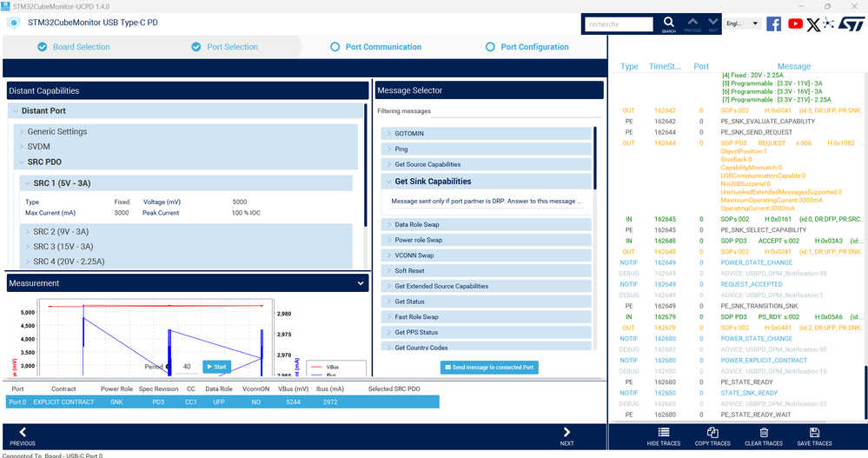
Task: Click the Previous arrow at bottom left
Action: (x=23, y=432)
